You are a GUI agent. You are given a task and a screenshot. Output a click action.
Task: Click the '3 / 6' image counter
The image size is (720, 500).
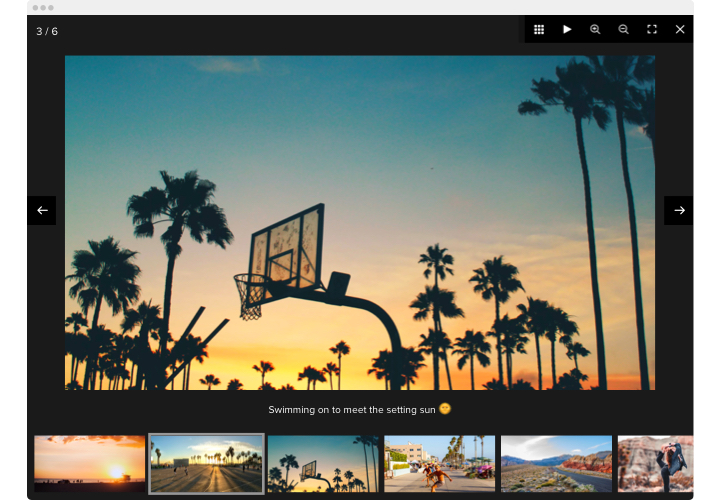click(x=47, y=31)
